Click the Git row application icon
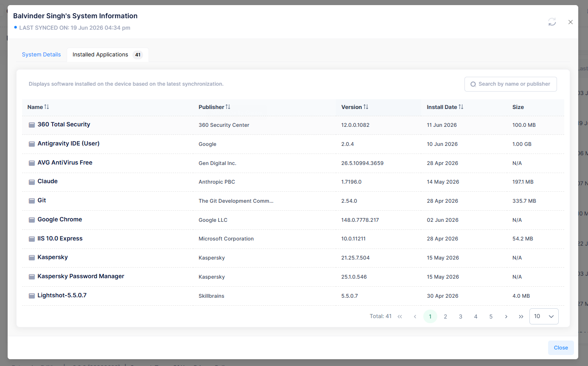Image resolution: width=588 pixels, height=366 pixels. point(32,201)
